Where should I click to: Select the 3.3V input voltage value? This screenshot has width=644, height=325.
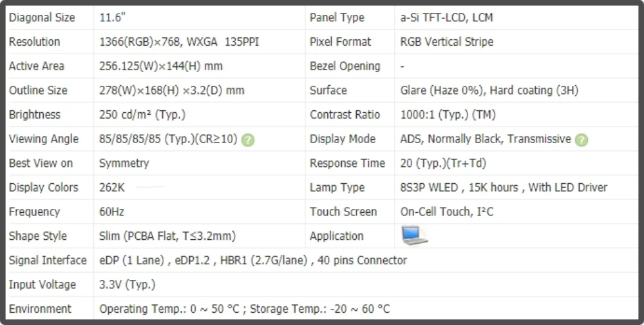pyautogui.click(x=127, y=284)
